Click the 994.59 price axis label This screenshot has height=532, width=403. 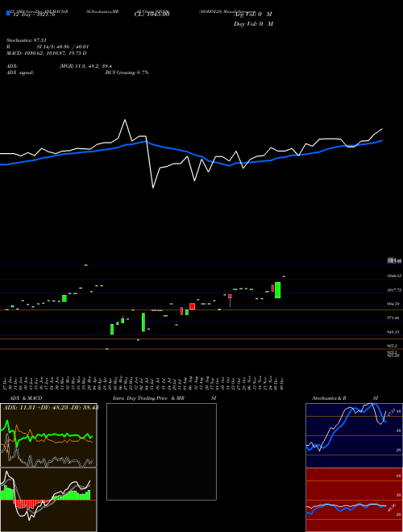point(394,304)
